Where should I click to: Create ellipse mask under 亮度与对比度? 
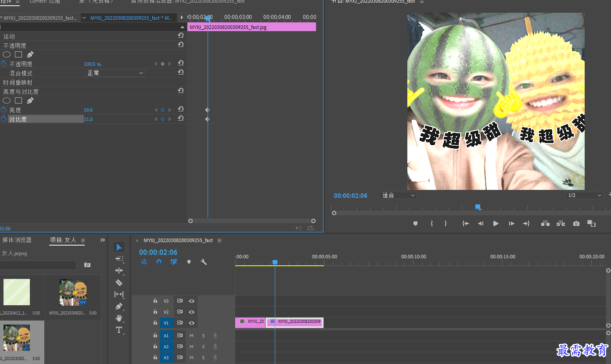(x=7, y=101)
